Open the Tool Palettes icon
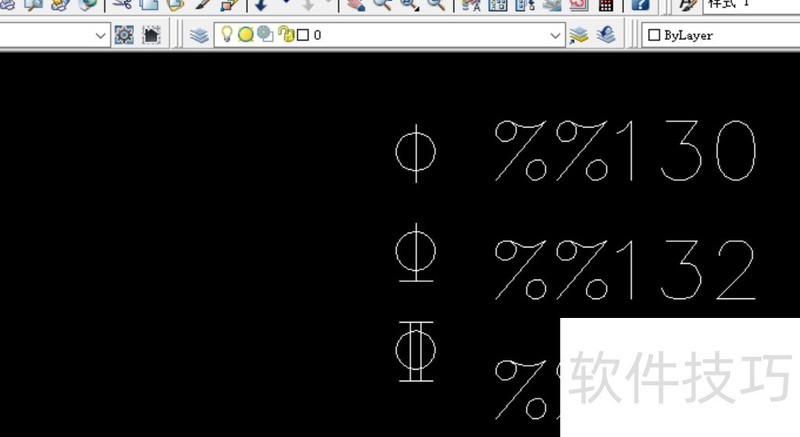Viewport: 800px width, 437px height. coord(525,5)
